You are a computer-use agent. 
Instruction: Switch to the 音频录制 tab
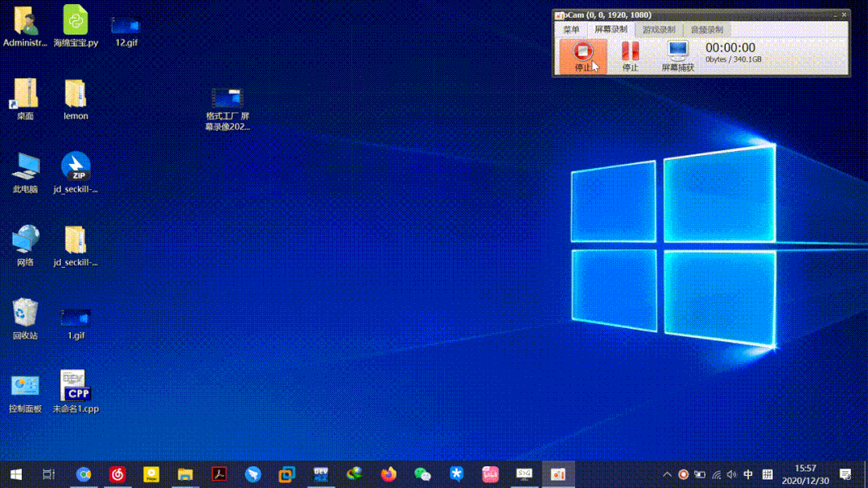click(707, 29)
